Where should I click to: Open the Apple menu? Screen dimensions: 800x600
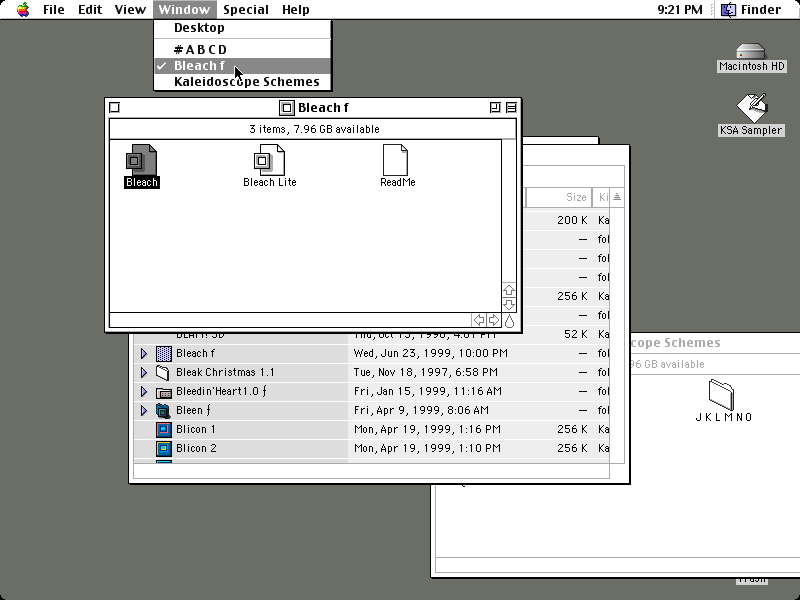coord(23,10)
